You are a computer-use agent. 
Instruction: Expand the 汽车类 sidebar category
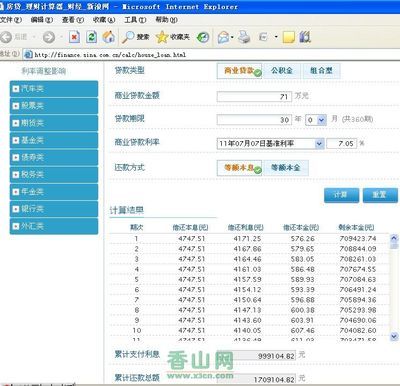[54, 89]
